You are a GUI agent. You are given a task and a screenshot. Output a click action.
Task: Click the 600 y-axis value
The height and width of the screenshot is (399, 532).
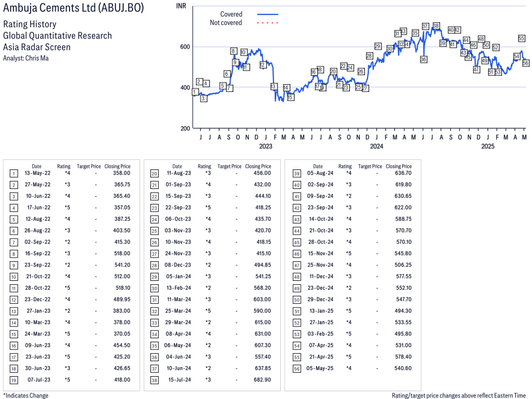pyautogui.click(x=185, y=47)
